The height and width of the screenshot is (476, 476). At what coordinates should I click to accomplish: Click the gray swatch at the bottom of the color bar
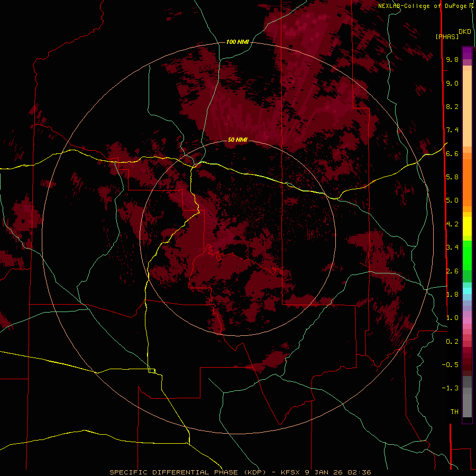467,405
